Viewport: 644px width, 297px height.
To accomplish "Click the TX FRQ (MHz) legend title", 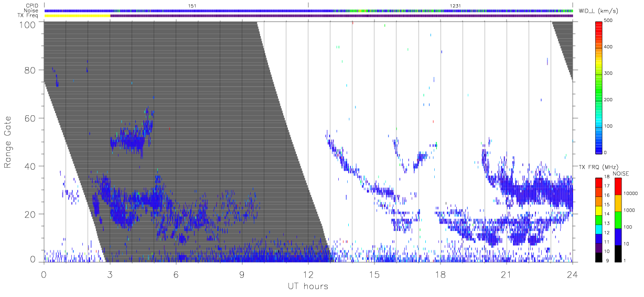I will [596, 167].
